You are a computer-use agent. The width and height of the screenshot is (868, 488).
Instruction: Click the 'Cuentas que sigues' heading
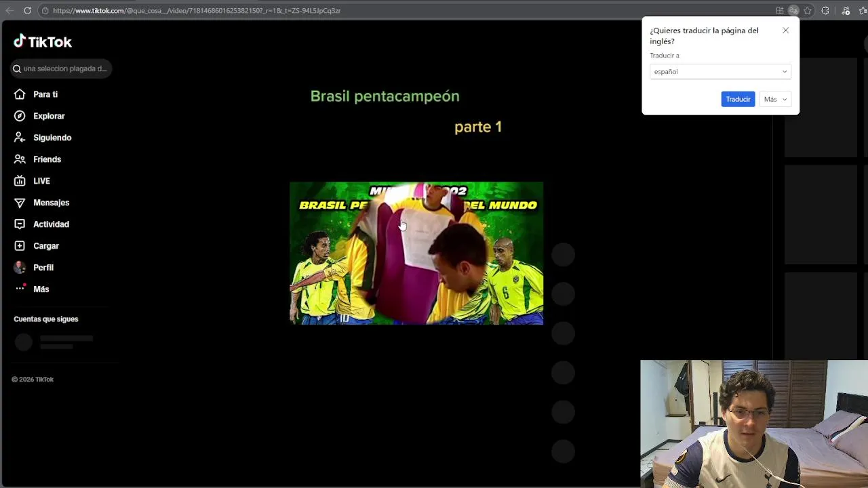pyautogui.click(x=46, y=319)
